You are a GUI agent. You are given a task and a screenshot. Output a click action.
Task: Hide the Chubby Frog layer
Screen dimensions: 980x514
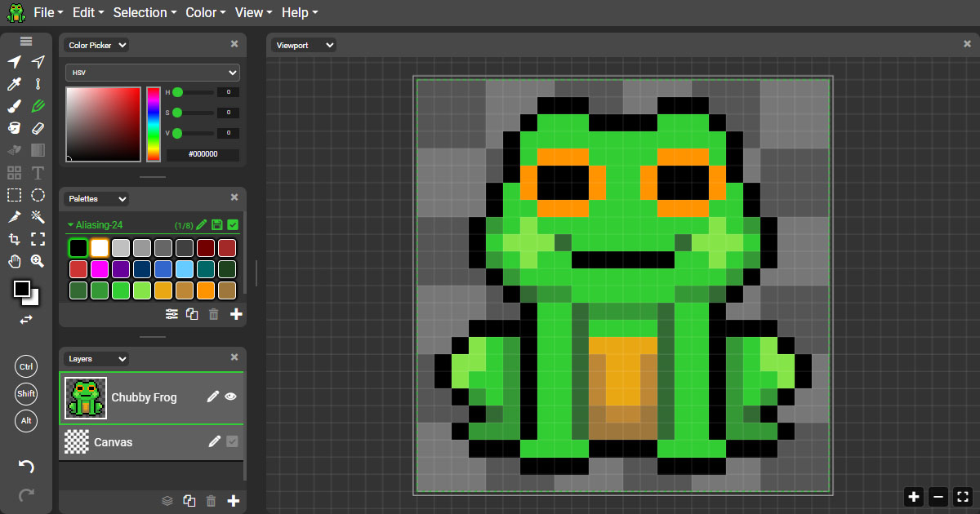tap(231, 397)
